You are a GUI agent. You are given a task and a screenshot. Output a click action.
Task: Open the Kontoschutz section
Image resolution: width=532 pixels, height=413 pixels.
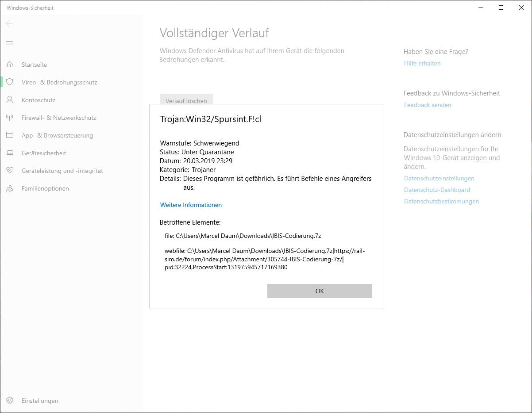click(39, 100)
